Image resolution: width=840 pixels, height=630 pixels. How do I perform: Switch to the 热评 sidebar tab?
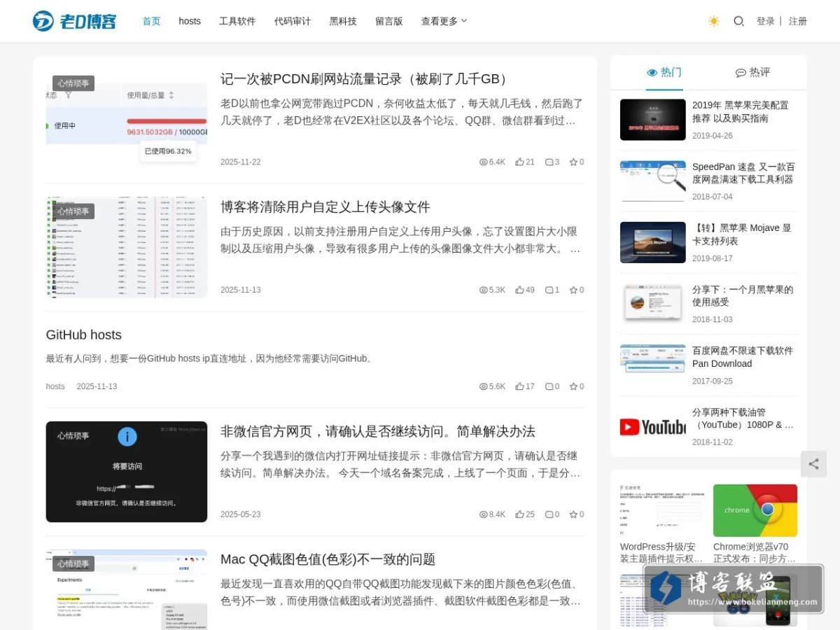click(752, 72)
